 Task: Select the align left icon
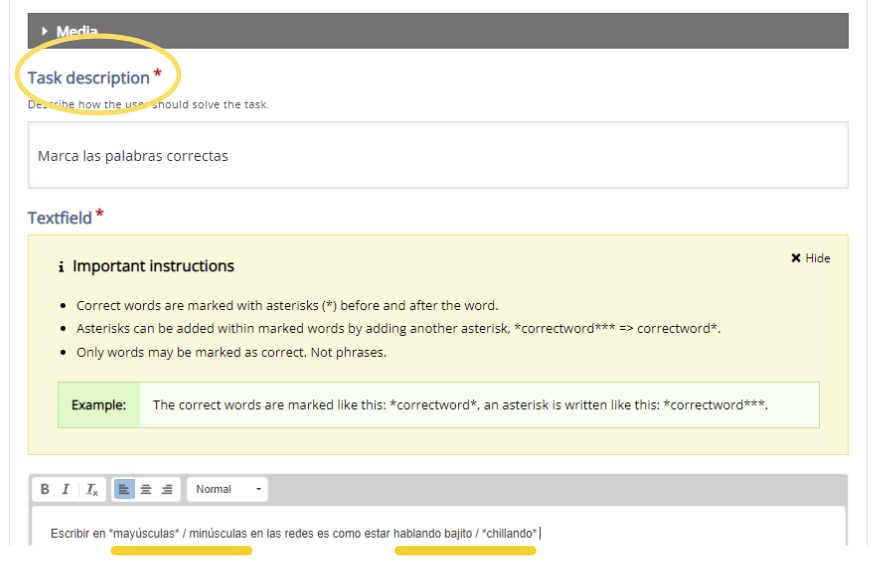pos(124,490)
